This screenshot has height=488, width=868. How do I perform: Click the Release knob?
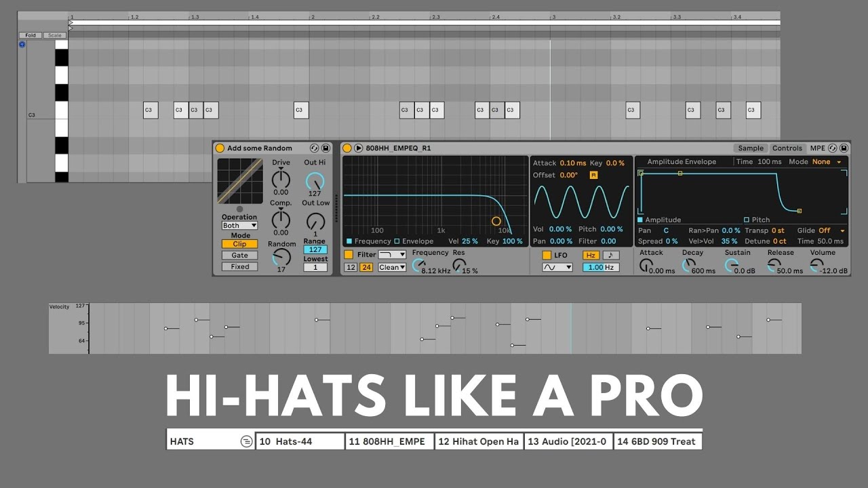773,266
